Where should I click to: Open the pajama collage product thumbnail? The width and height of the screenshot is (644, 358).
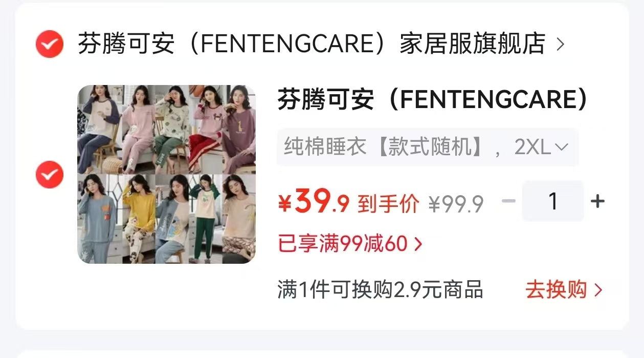(166, 174)
